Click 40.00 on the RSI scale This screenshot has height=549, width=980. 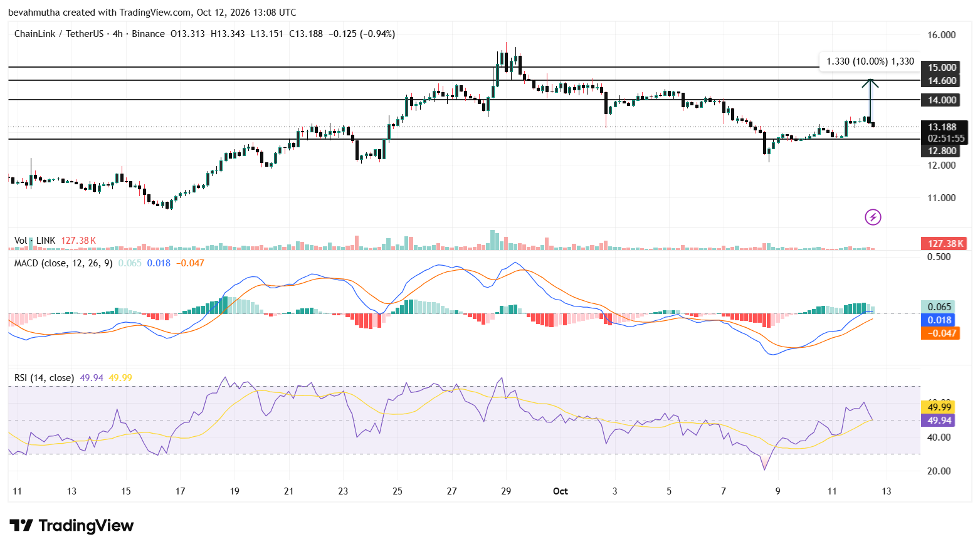939,437
